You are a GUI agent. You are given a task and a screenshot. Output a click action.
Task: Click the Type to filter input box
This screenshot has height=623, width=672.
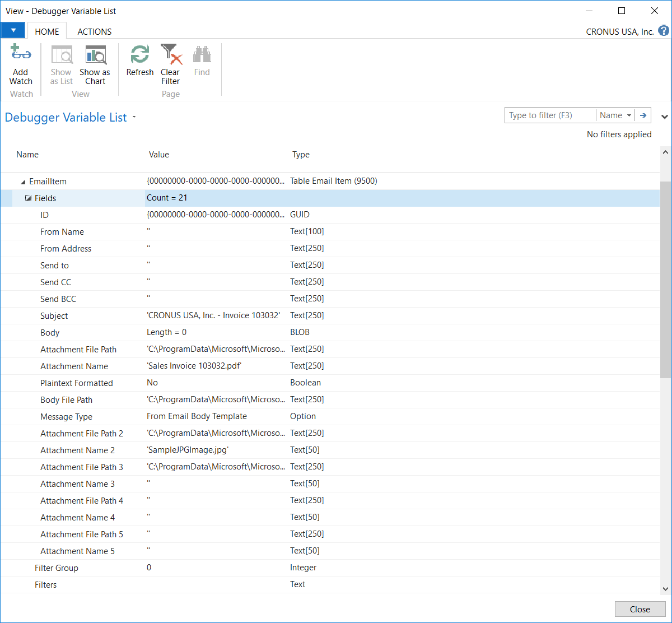click(x=550, y=115)
